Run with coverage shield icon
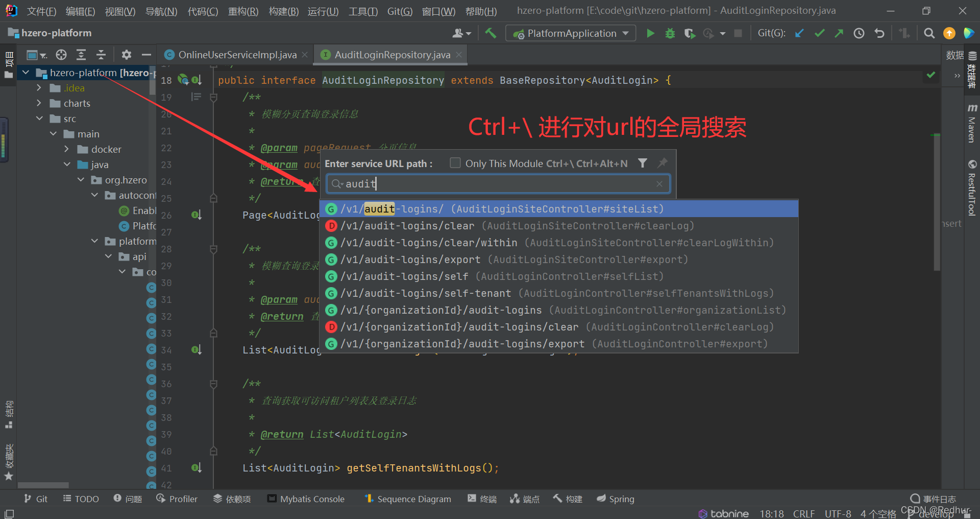Image resolution: width=980 pixels, height=519 pixels. [690, 33]
